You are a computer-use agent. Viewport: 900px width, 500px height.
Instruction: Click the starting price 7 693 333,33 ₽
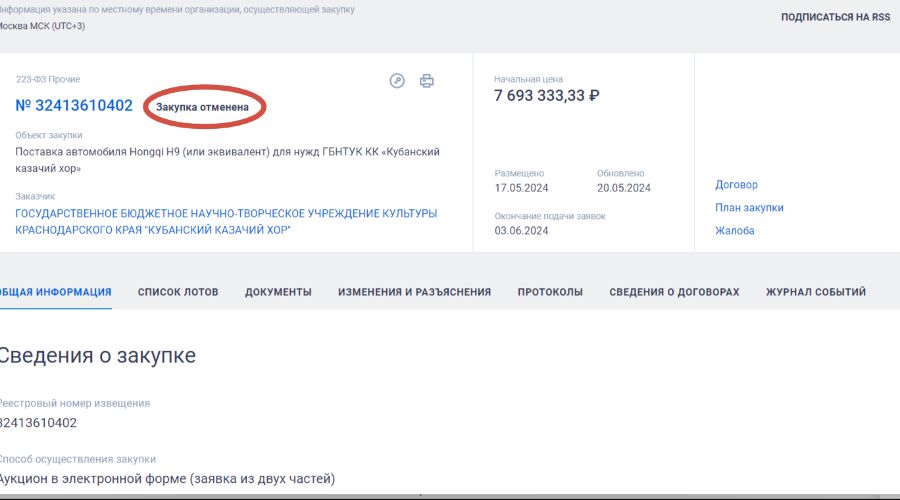546,96
